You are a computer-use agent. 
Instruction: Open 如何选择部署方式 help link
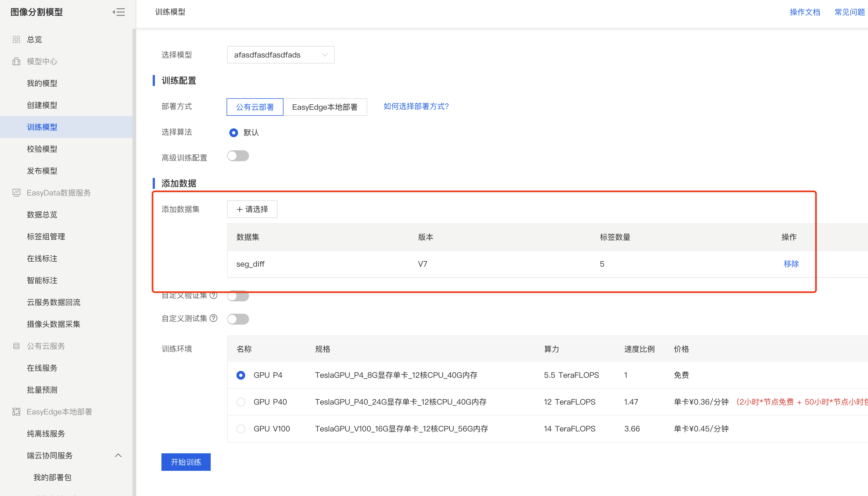416,106
